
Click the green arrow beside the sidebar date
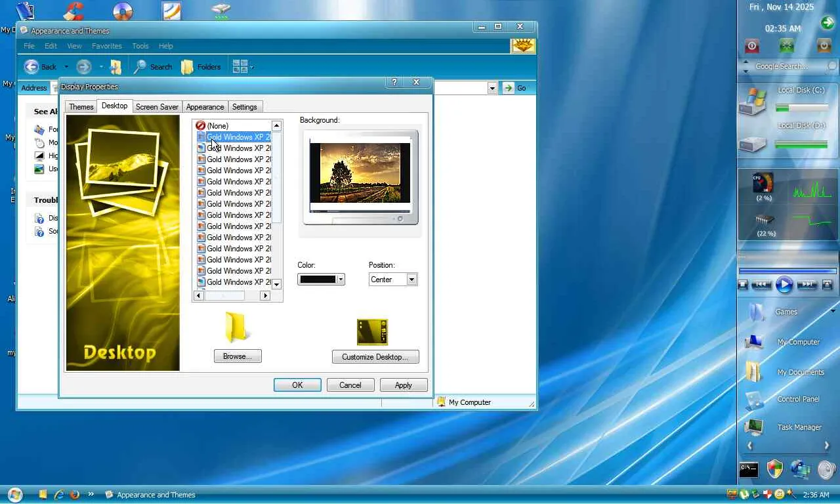[828, 23]
